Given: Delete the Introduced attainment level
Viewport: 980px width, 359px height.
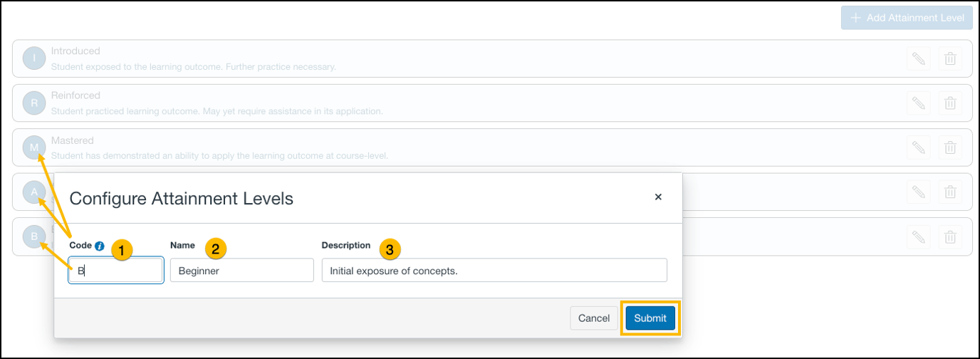Looking at the screenshot, I should [x=950, y=59].
